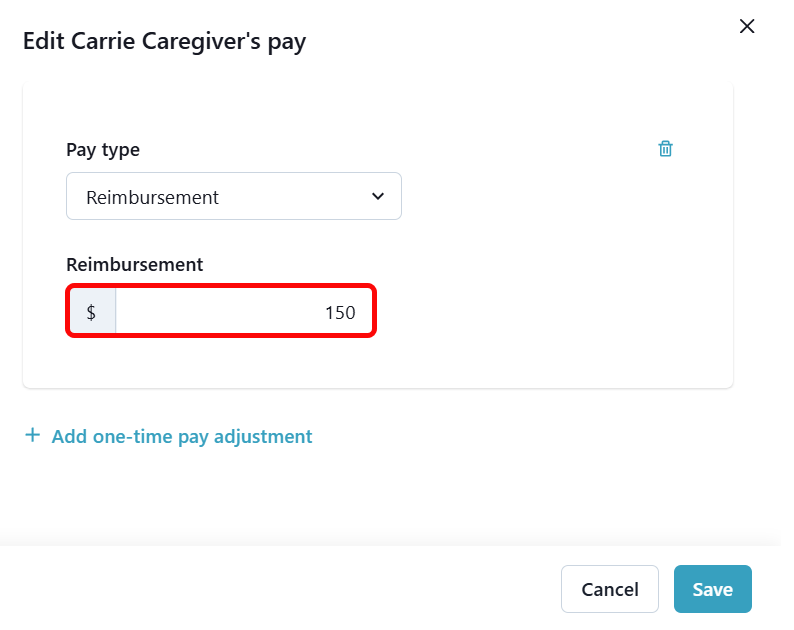Click the Pay type label
This screenshot has width=794, height=630.
click(x=103, y=150)
